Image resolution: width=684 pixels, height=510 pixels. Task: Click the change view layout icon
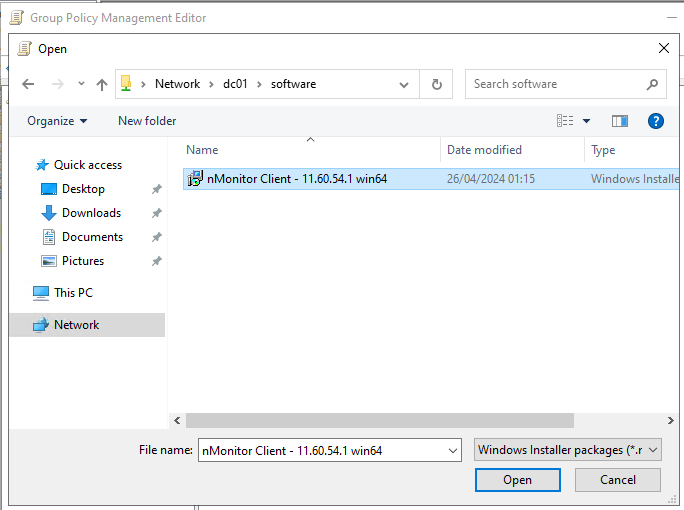566,121
